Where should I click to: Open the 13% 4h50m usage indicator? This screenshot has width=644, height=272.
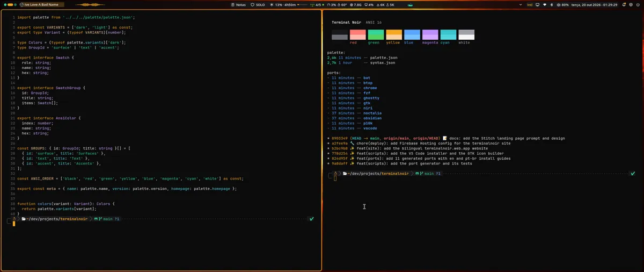coord(288,5)
